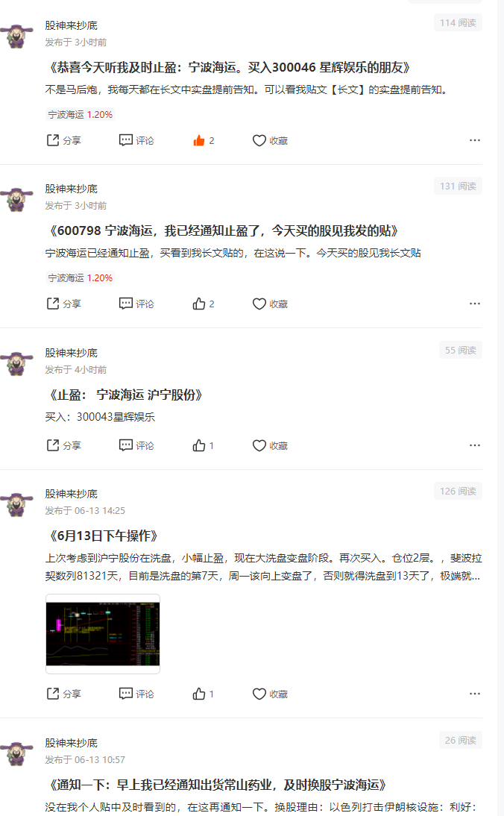Viewport: 504px width, 816px height.
Task: Open the 通知一下 早上我已经通知出货常山药业 post title
Action: click(x=218, y=785)
